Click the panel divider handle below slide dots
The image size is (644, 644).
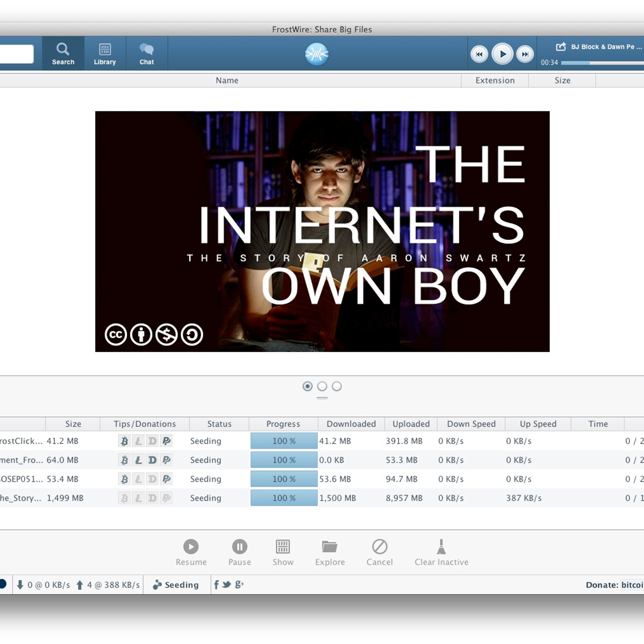coord(322,398)
